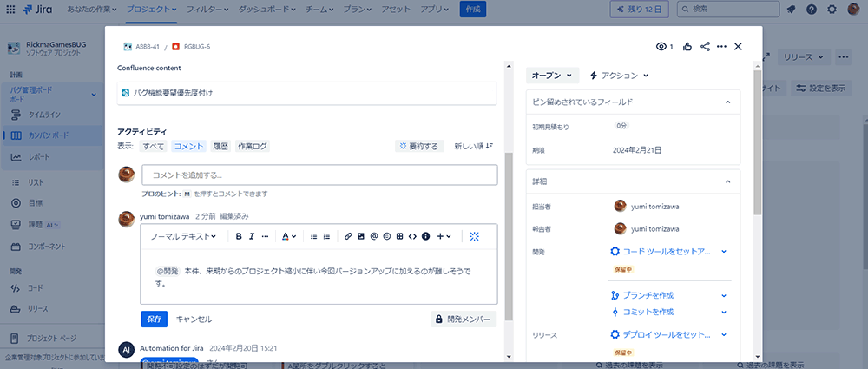Expand the デプロイ ツールをセット... chevron
This screenshot has height=369, width=868.
(724, 334)
